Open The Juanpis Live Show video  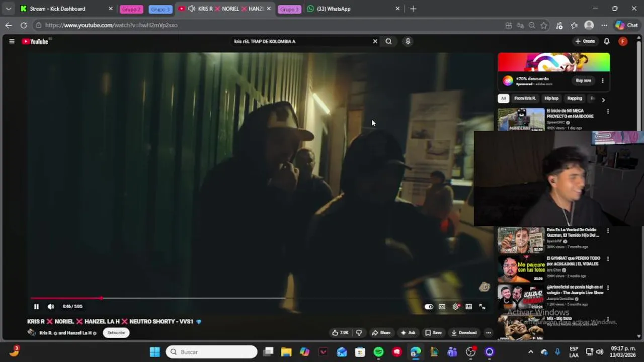point(521,297)
